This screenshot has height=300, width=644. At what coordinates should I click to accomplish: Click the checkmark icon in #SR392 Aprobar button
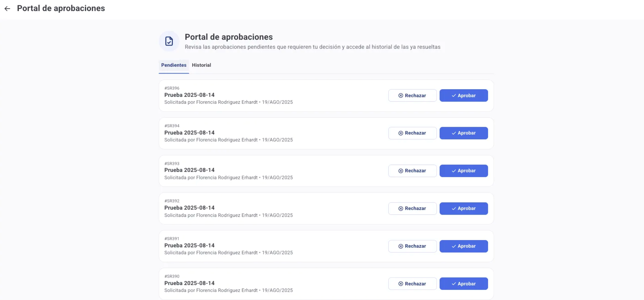coord(454,209)
